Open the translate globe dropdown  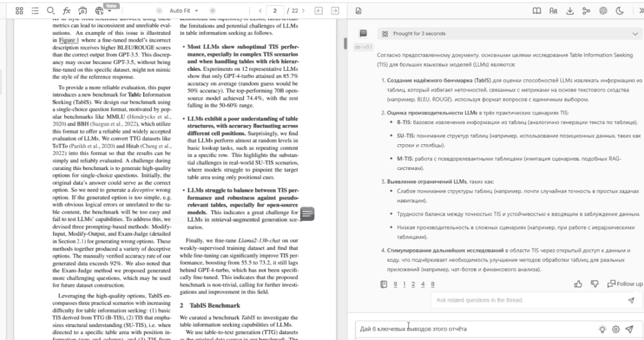(x=100, y=10)
